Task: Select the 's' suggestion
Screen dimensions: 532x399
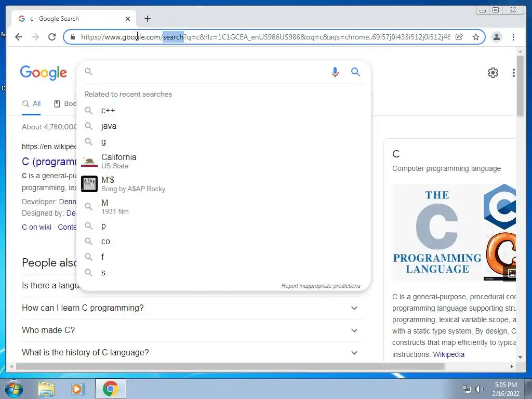Action: (x=223, y=273)
